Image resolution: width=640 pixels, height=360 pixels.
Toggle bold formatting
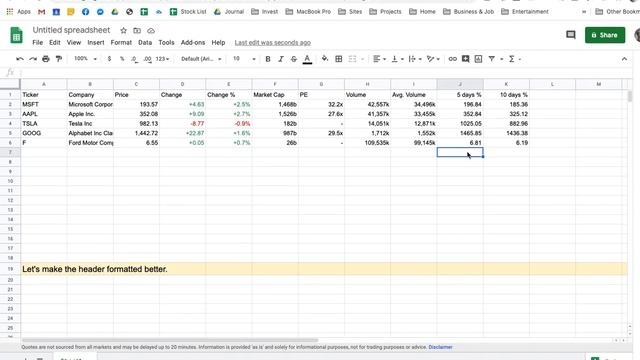point(268,59)
